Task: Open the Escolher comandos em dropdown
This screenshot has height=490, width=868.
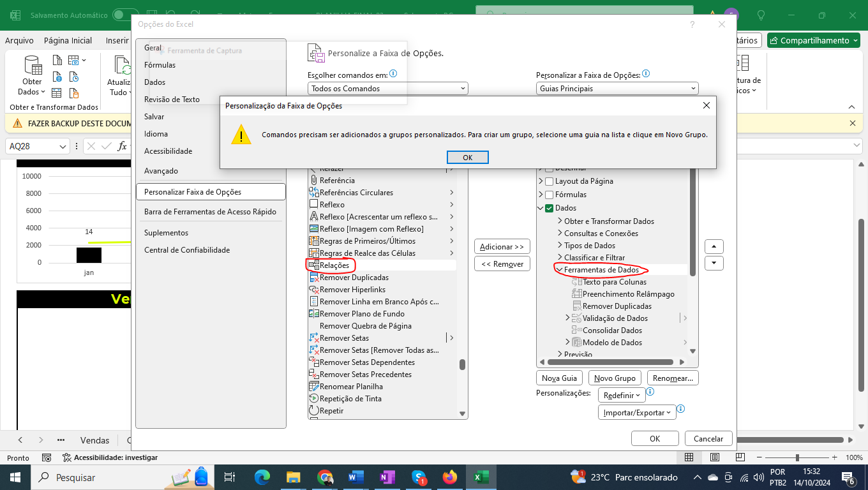Action: (x=388, y=89)
